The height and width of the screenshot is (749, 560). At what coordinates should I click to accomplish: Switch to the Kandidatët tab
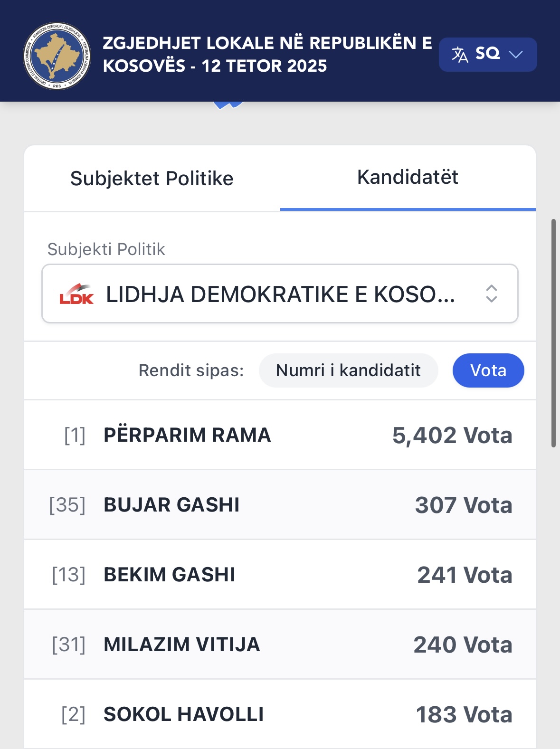click(408, 178)
